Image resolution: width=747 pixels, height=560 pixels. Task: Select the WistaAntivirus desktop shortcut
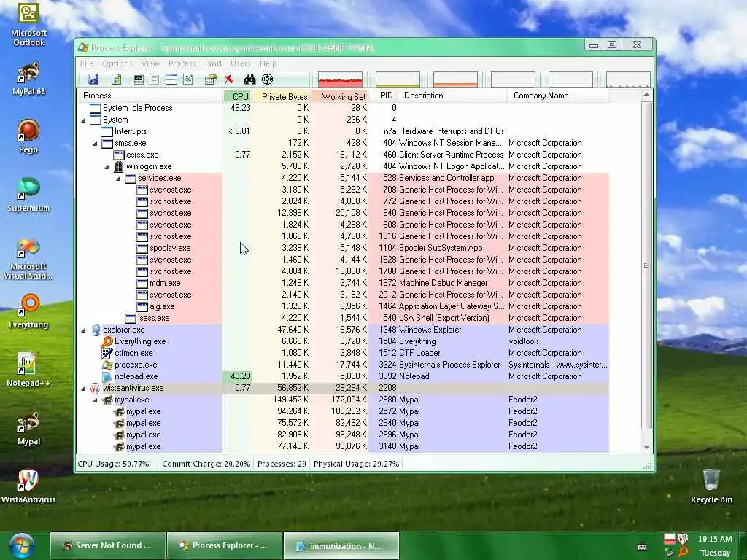pos(28,486)
